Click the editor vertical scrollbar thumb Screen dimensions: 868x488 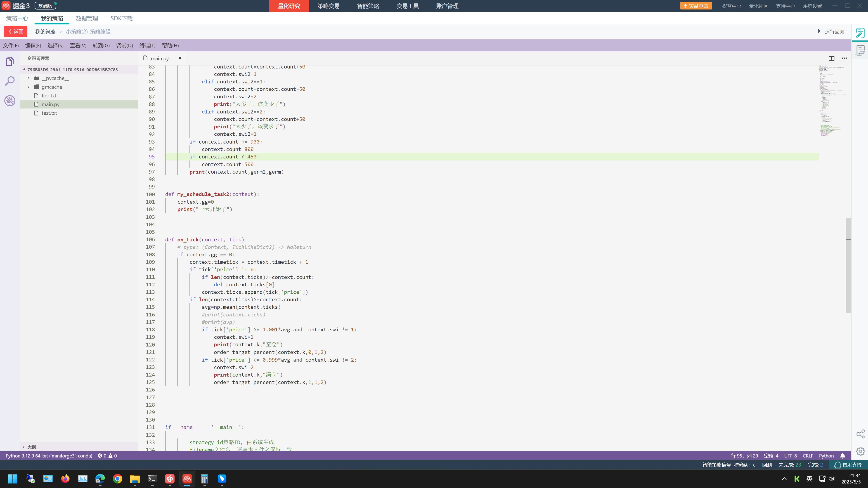(848, 265)
